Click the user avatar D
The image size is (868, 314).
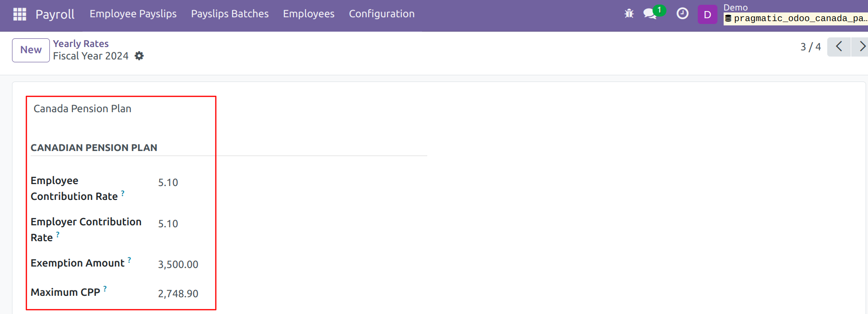pyautogui.click(x=707, y=14)
